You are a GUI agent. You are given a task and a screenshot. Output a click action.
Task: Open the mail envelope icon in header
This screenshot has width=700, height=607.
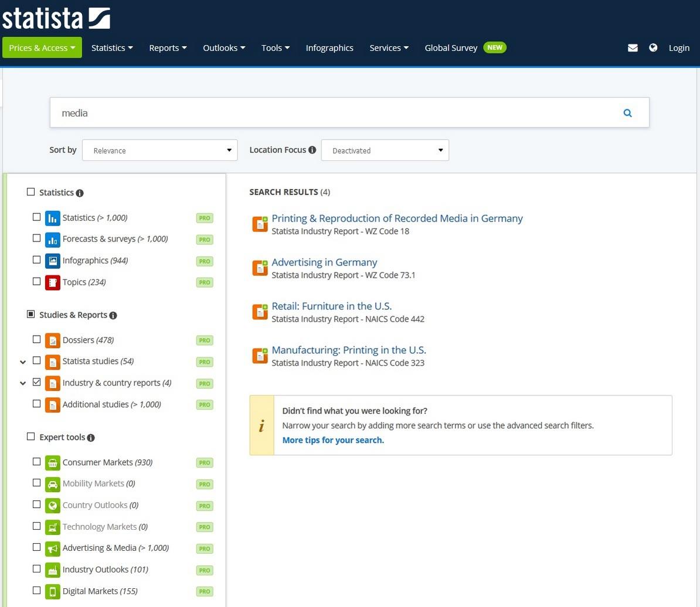[x=633, y=47]
